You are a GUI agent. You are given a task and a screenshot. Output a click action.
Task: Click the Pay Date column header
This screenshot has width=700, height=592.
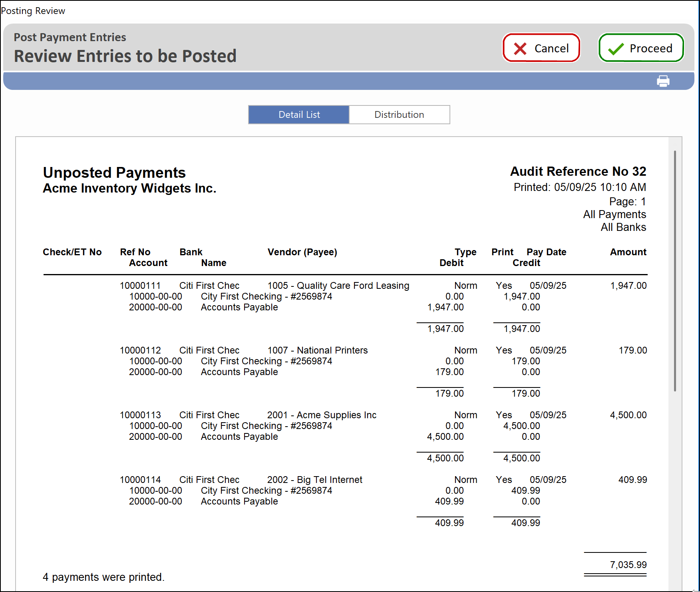[547, 252]
